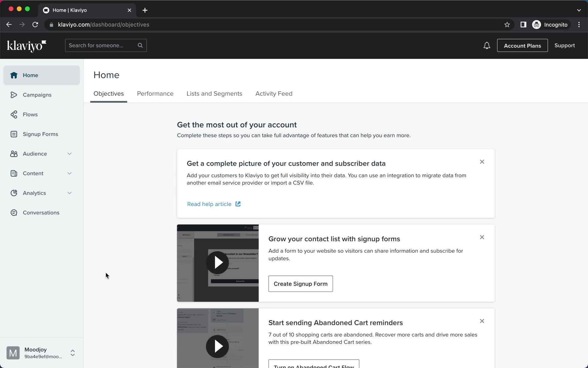The height and width of the screenshot is (368, 588).
Task: Click the site lock icon in address bar
Action: point(51,25)
